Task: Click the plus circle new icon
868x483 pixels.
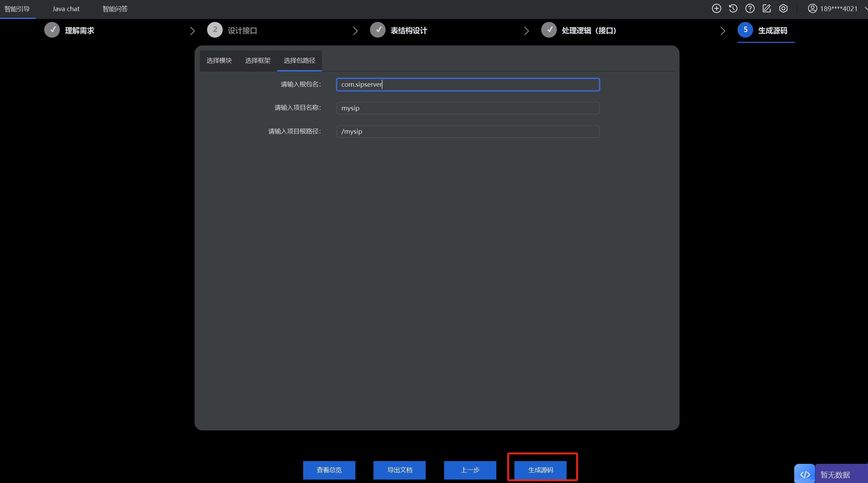Action: 716,9
